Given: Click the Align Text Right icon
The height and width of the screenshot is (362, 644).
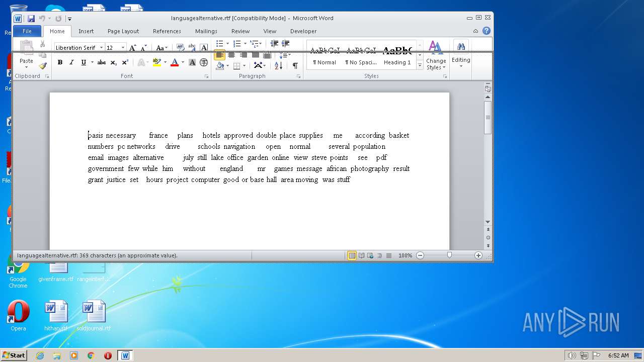Looking at the screenshot, I should (x=244, y=55).
